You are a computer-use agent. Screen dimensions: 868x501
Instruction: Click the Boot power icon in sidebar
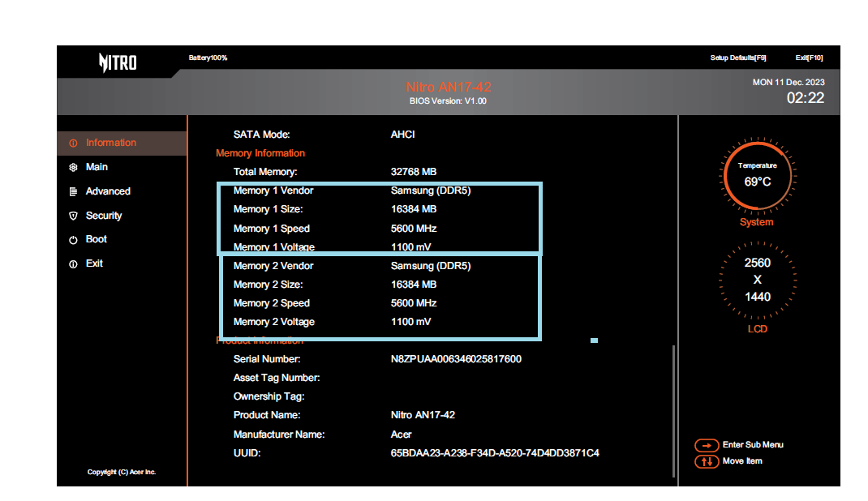[73, 240]
